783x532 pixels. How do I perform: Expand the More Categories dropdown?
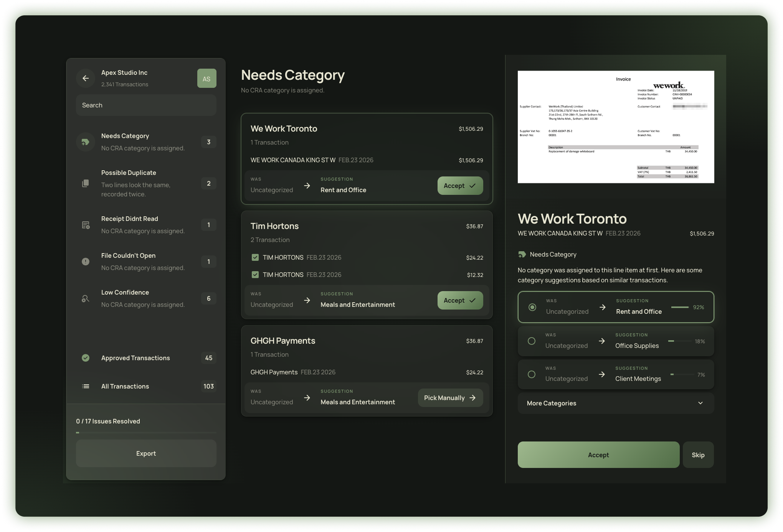pos(616,403)
